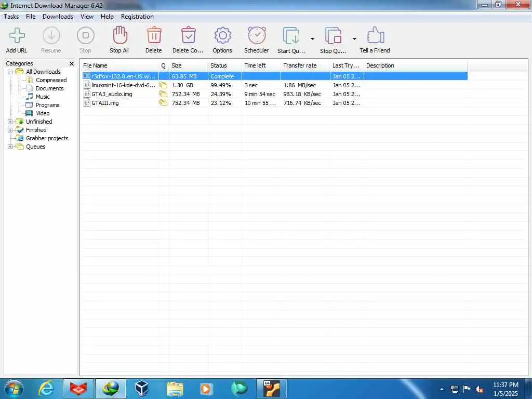Click queue icon of linuxmint row
532x399 pixels.
pos(163,85)
